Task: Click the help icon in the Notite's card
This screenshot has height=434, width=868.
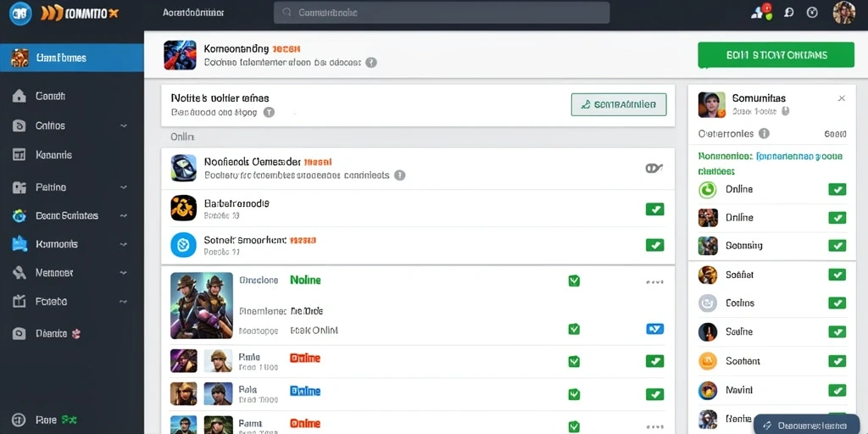Action: (269, 113)
